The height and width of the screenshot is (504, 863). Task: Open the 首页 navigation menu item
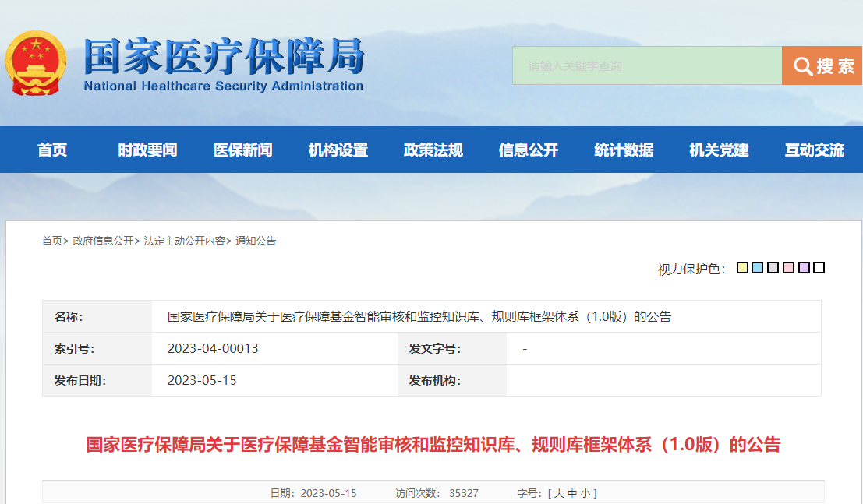point(52,150)
